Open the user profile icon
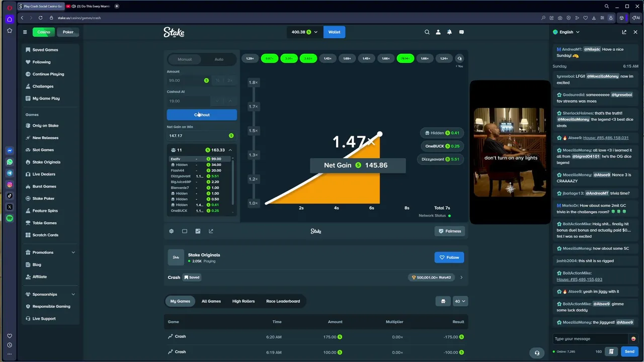644x362 pixels. pos(438,32)
